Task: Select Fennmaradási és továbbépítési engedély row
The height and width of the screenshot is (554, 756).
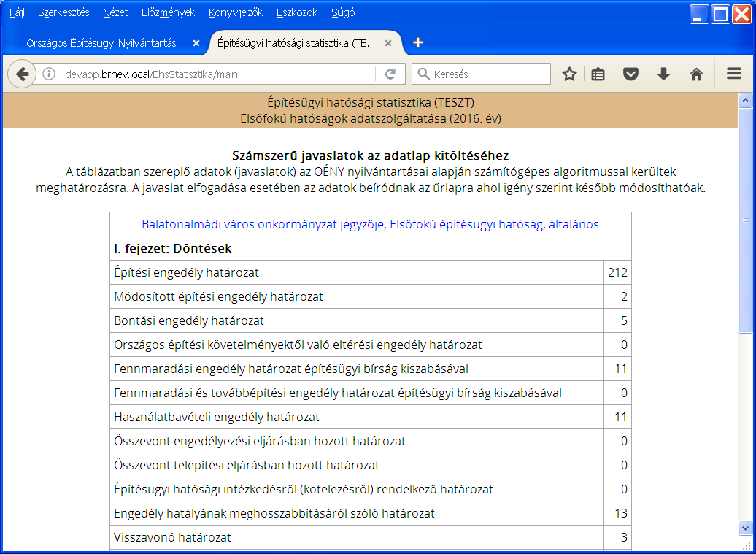Action: tap(370, 393)
